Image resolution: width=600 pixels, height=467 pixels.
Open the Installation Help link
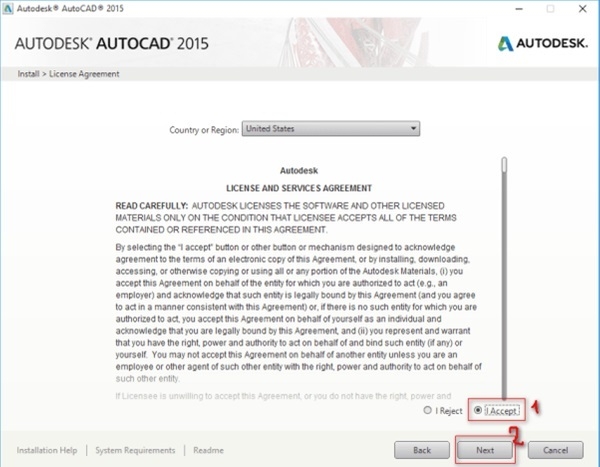pyautogui.click(x=47, y=451)
